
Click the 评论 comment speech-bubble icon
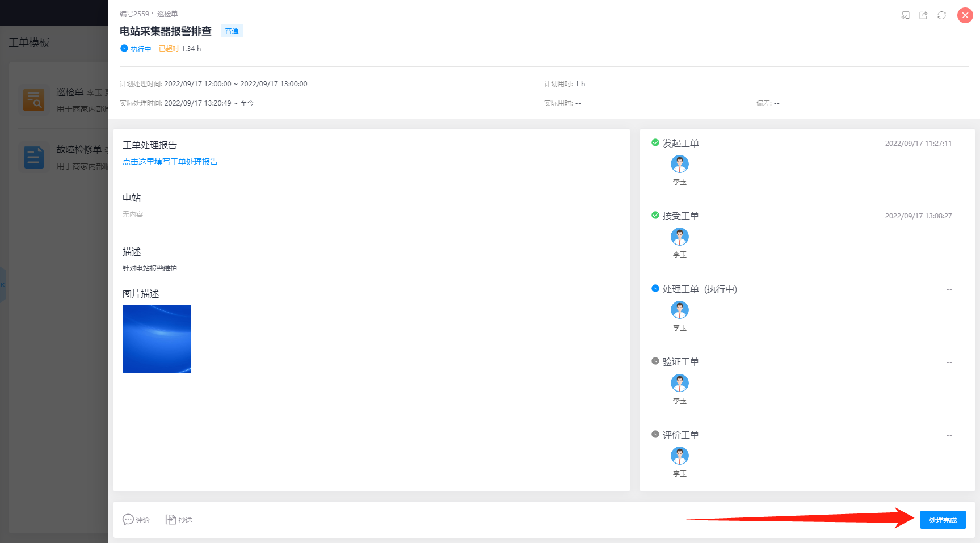point(128,520)
